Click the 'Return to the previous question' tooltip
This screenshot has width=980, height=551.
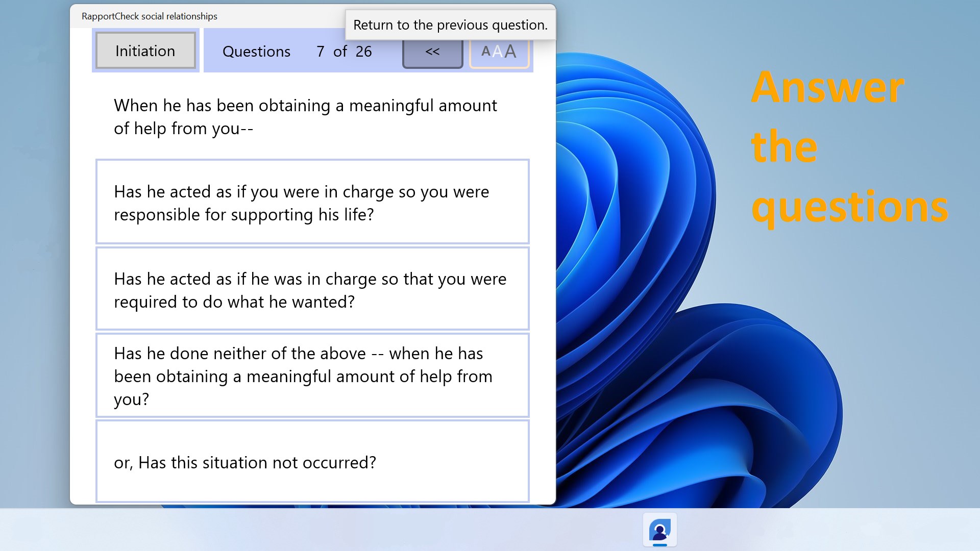(450, 25)
